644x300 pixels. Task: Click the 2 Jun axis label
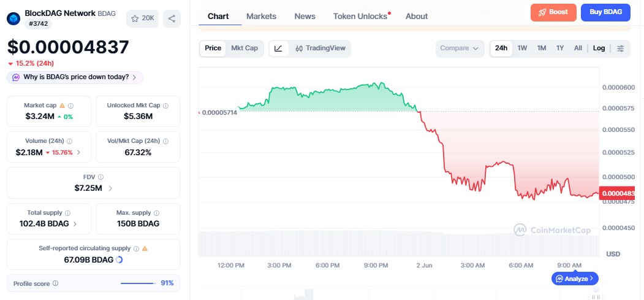click(424, 266)
